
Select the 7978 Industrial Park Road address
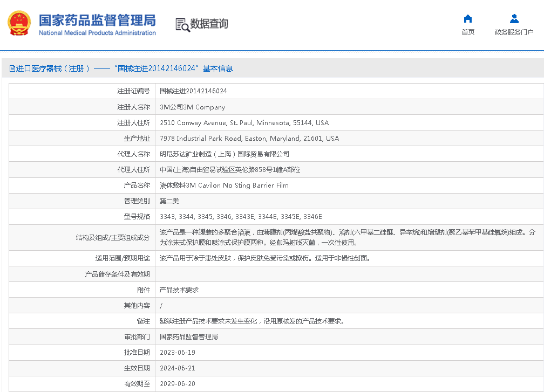coord(249,138)
